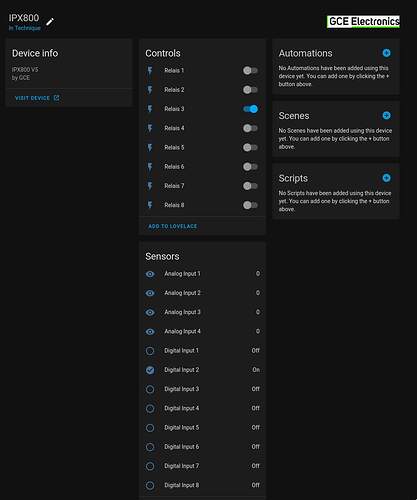Toggle the Relais 7 switch
The width and height of the screenshot is (417, 500).
coord(250,186)
